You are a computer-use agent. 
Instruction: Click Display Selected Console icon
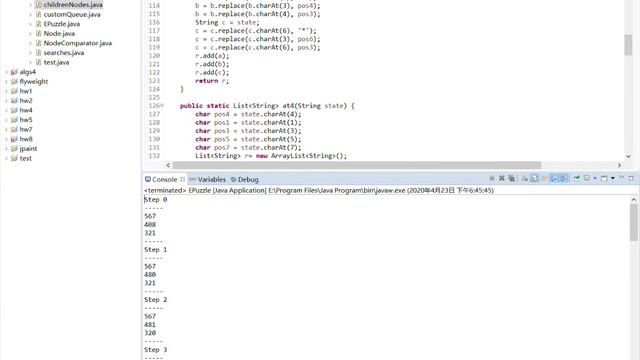[587, 178]
